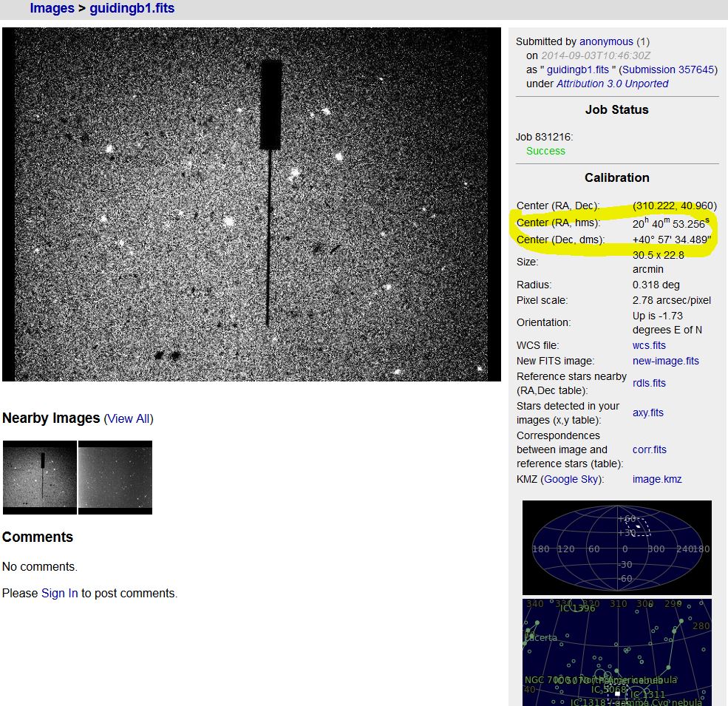Download the wcs.fits file
The image size is (728, 706).
(x=649, y=345)
